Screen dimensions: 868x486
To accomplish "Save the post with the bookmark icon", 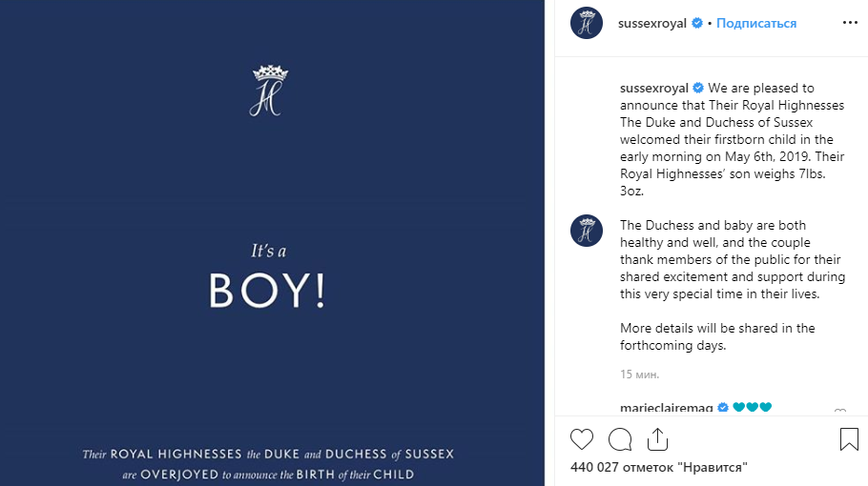I will (x=848, y=439).
